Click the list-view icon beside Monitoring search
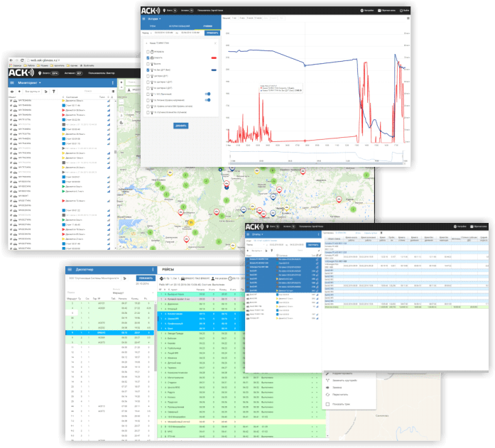 [x=113, y=92]
